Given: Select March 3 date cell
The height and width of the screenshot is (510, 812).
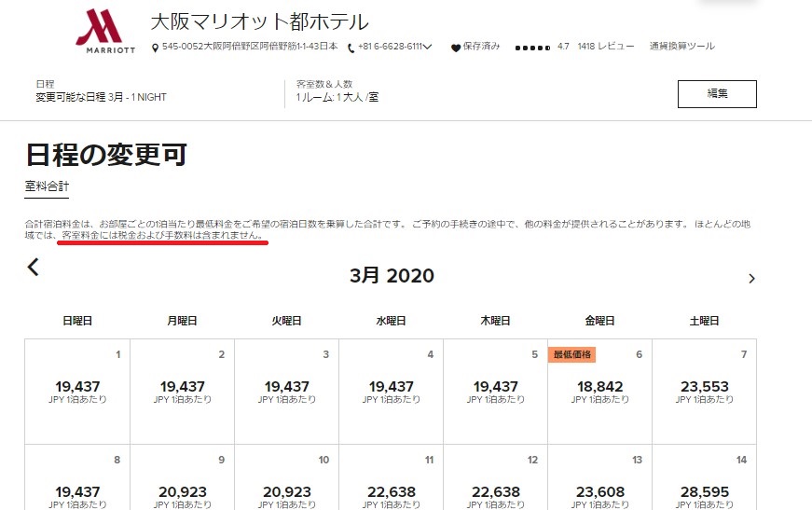Looking at the screenshot, I should coord(287,392).
